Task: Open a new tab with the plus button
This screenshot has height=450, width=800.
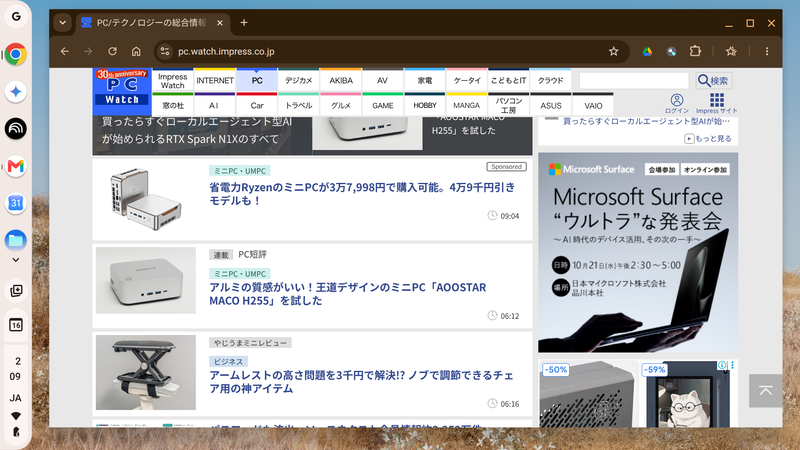Action: (244, 22)
